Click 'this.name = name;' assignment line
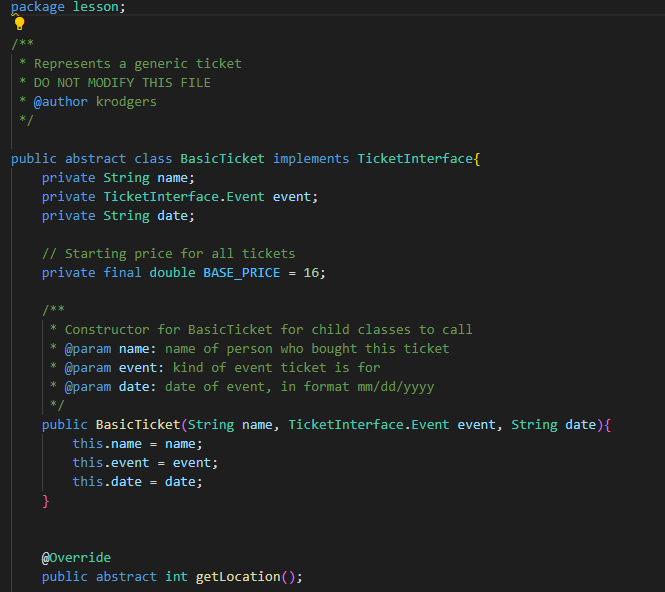 (x=137, y=444)
